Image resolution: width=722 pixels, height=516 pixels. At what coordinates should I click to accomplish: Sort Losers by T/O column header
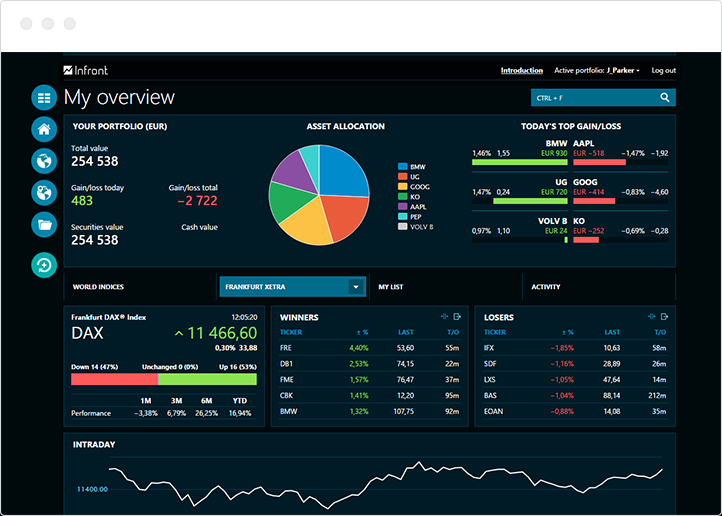click(660, 332)
